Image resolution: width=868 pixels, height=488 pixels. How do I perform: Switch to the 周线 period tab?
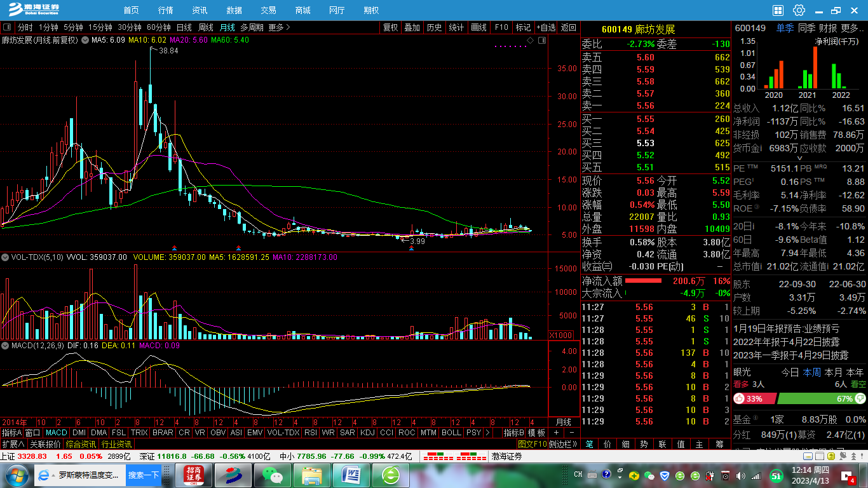206,27
